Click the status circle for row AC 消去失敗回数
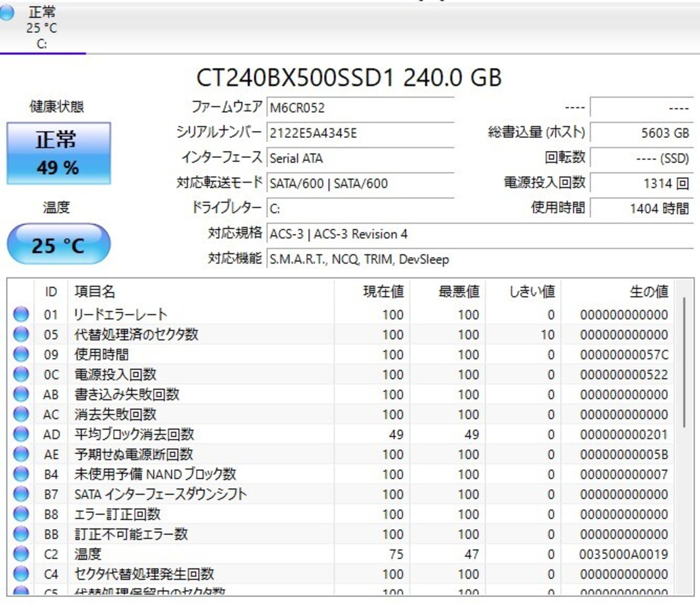This screenshot has height=603, width=700. (x=21, y=414)
